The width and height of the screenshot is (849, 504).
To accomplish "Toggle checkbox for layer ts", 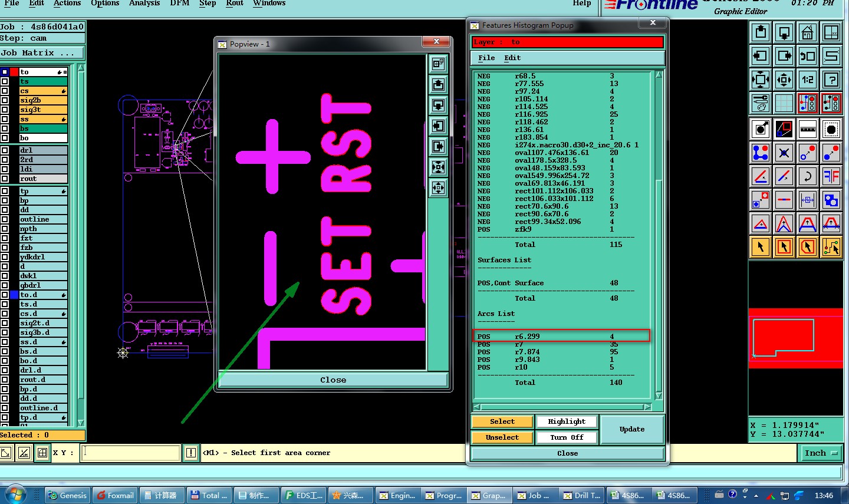I will tap(5, 81).
